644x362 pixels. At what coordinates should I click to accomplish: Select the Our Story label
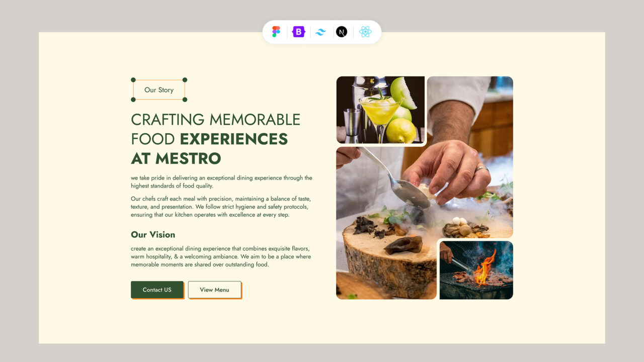click(159, 90)
